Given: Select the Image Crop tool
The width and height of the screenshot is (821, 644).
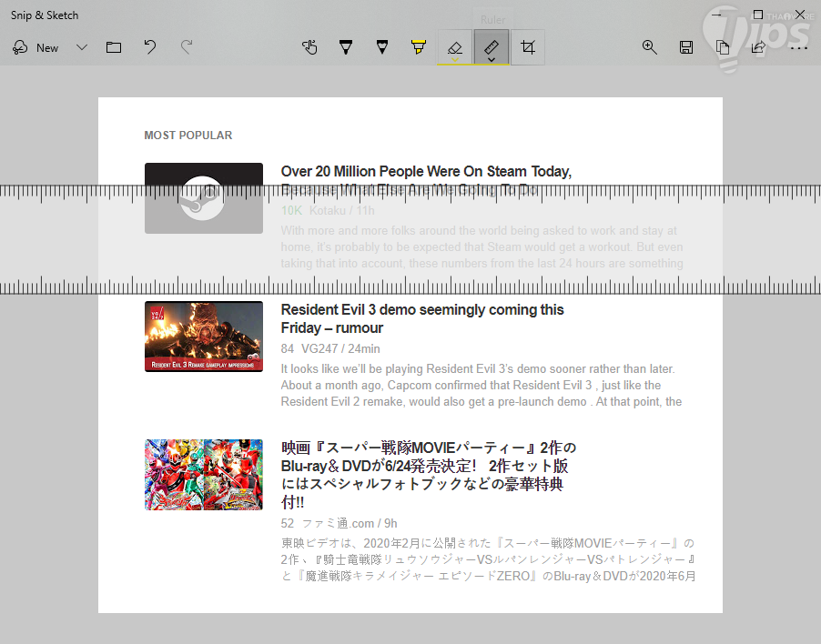Looking at the screenshot, I should [x=528, y=47].
